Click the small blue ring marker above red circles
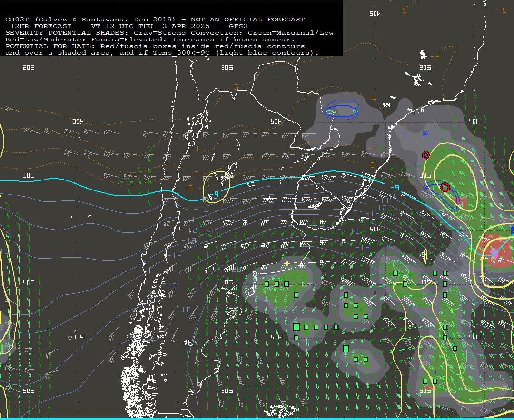 click(425, 133)
